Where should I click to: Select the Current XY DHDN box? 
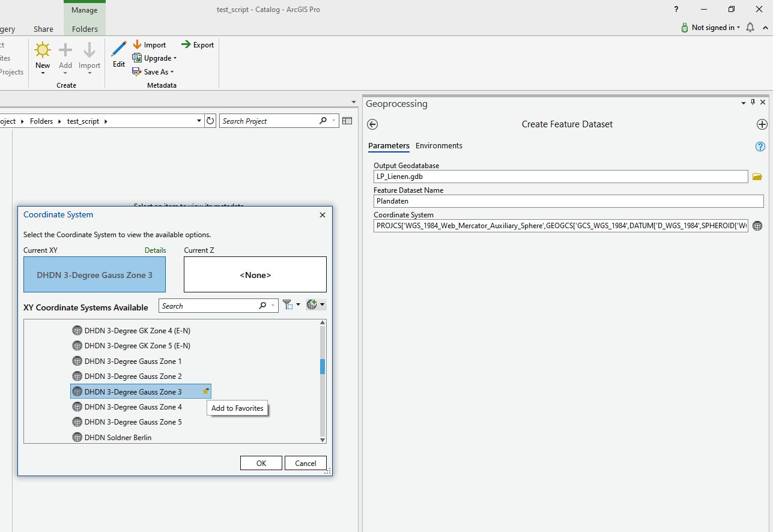(94, 275)
